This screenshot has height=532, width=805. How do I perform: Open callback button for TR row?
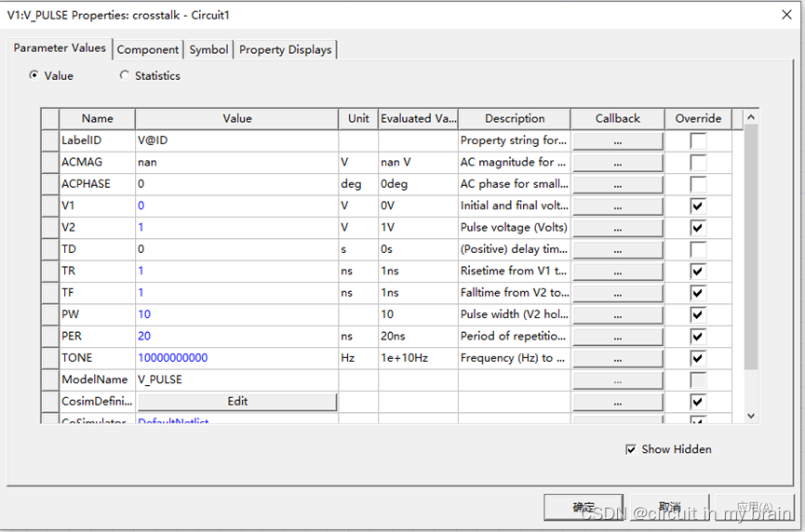[617, 271]
